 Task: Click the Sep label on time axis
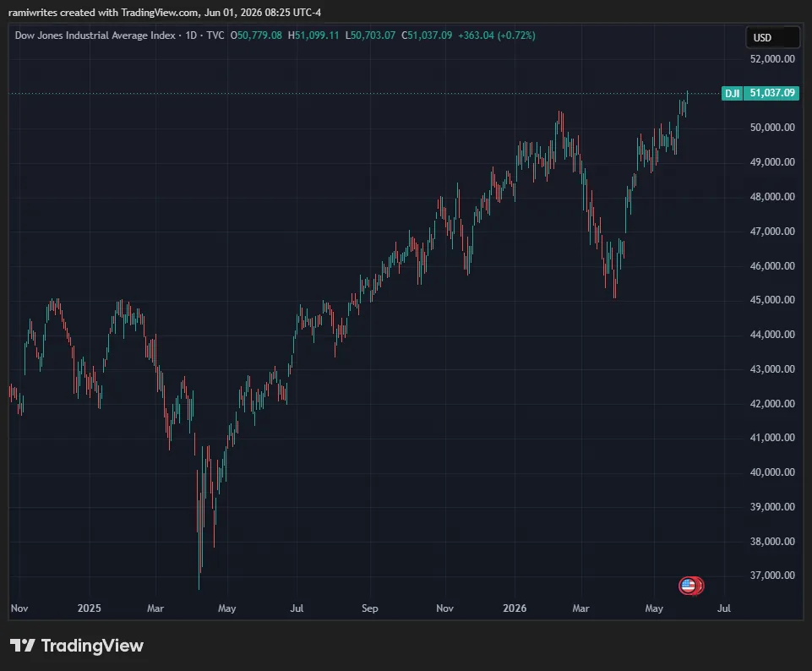click(370, 608)
